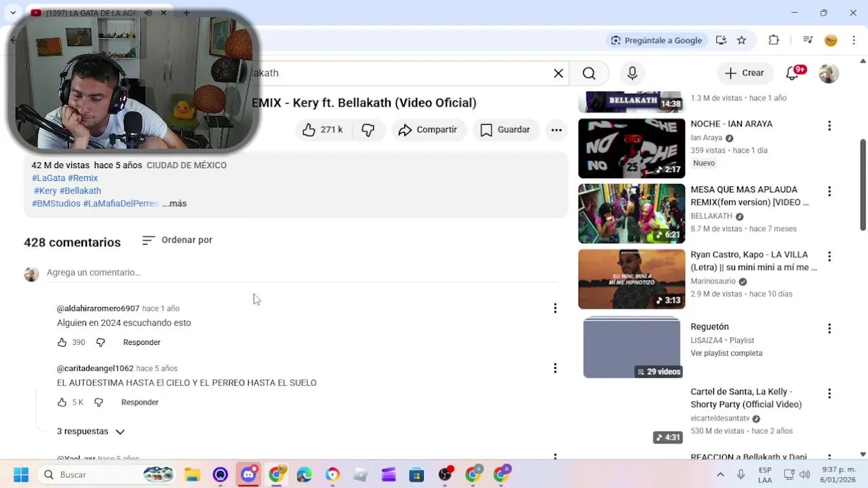Image resolution: width=868 pixels, height=488 pixels.
Task: Open Chrome media controls icon
Action: [x=808, y=41]
